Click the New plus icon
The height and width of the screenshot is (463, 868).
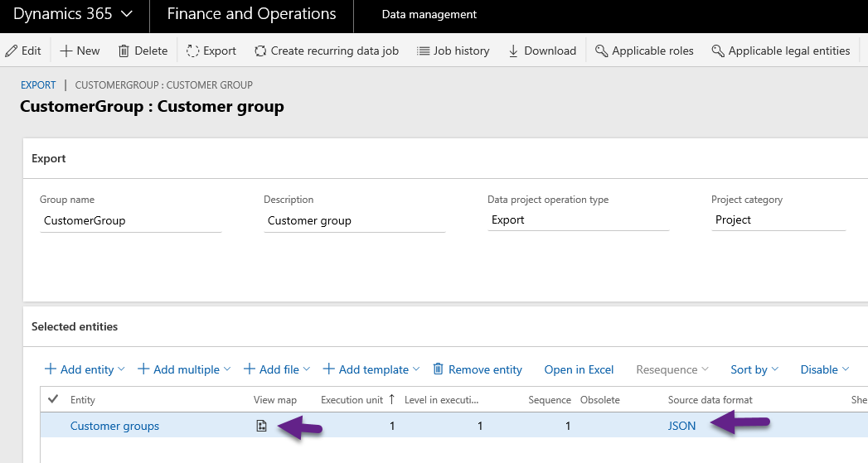pos(66,51)
